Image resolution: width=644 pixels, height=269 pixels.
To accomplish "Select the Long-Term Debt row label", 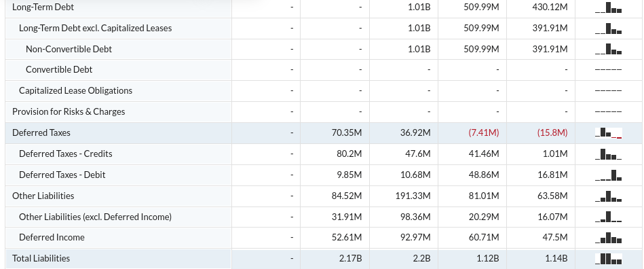I will (x=43, y=7).
